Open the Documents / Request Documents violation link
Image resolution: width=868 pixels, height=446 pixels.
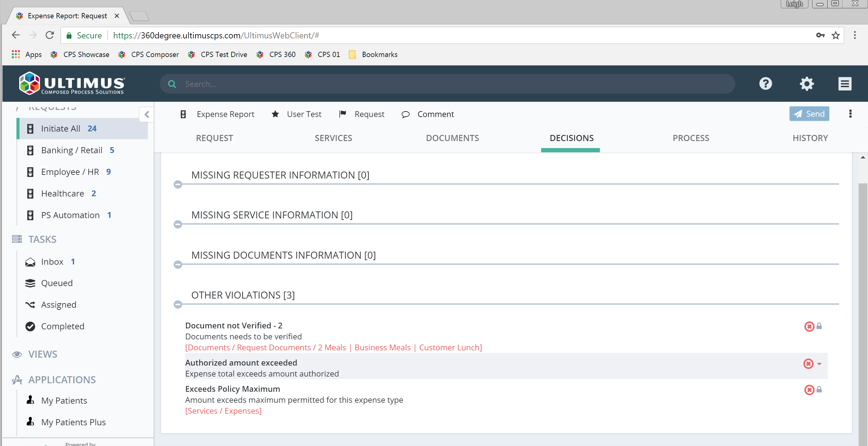click(x=333, y=348)
